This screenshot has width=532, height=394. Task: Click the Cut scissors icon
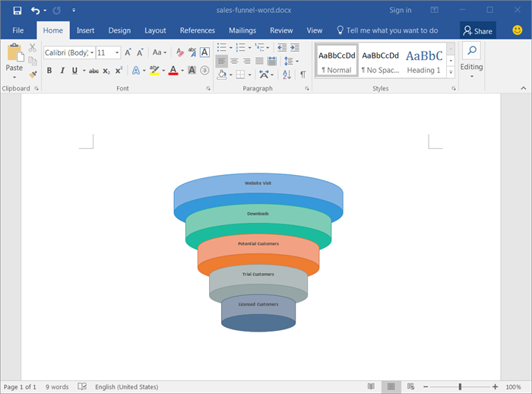coord(33,47)
